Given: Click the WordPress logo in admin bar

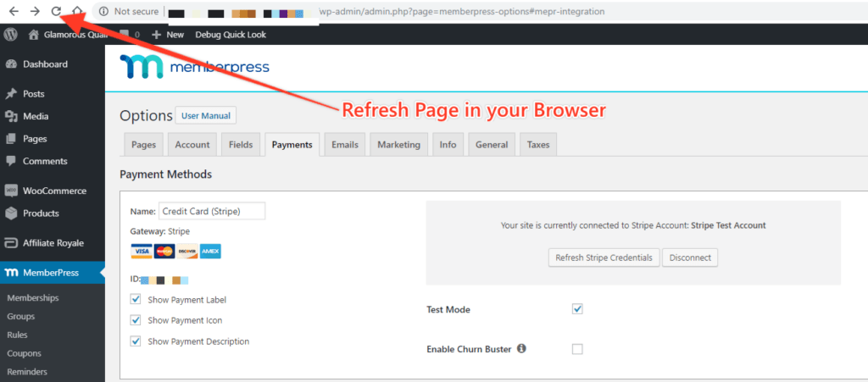Looking at the screenshot, I should click(10, 35).
